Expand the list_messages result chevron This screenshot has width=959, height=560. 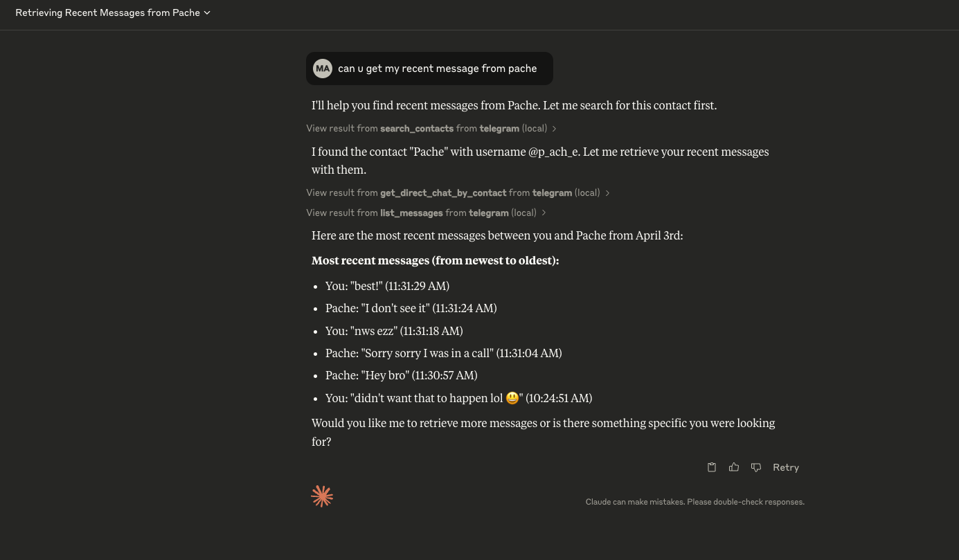(x=544, y=213)
